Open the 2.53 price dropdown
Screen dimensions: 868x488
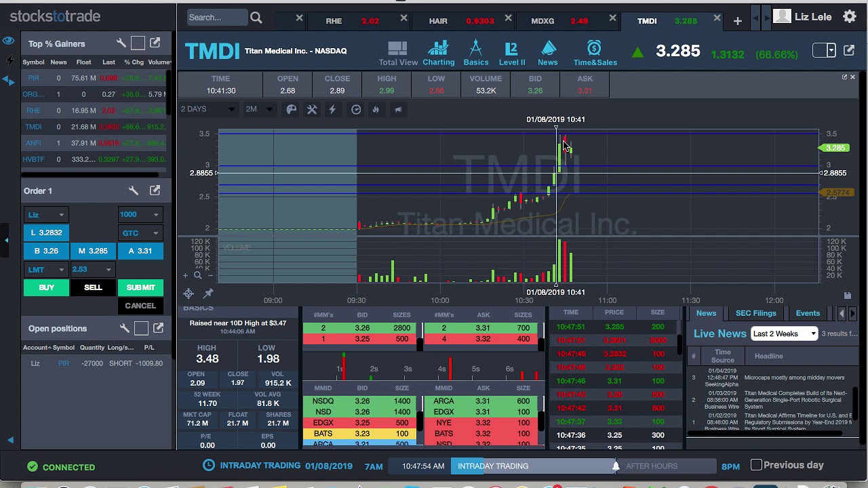pos(92,270)
